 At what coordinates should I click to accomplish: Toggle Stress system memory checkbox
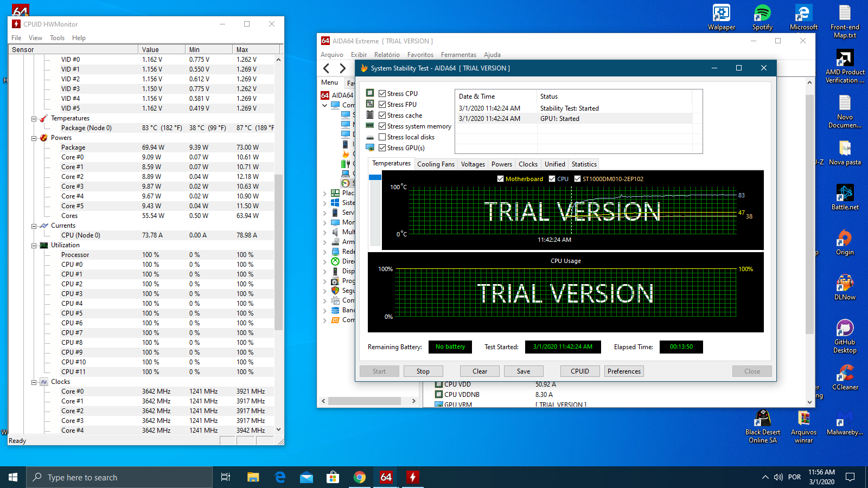coord(382,126)
